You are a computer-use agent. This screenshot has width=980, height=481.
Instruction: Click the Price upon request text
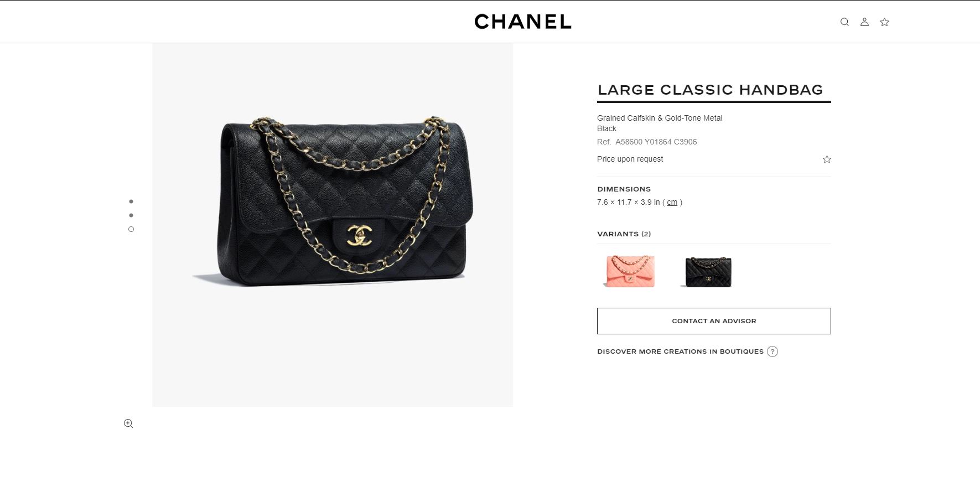tap(630, 159)
